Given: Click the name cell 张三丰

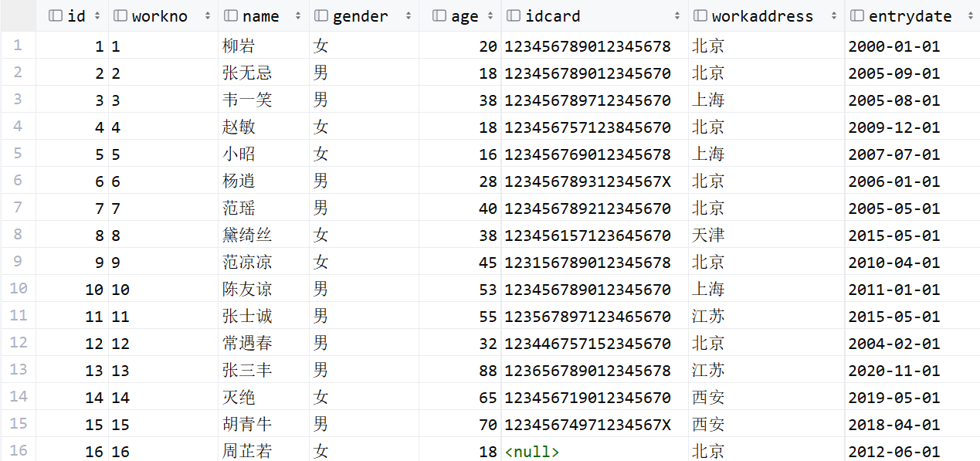Looking at the screenshot, I should 247,371.
